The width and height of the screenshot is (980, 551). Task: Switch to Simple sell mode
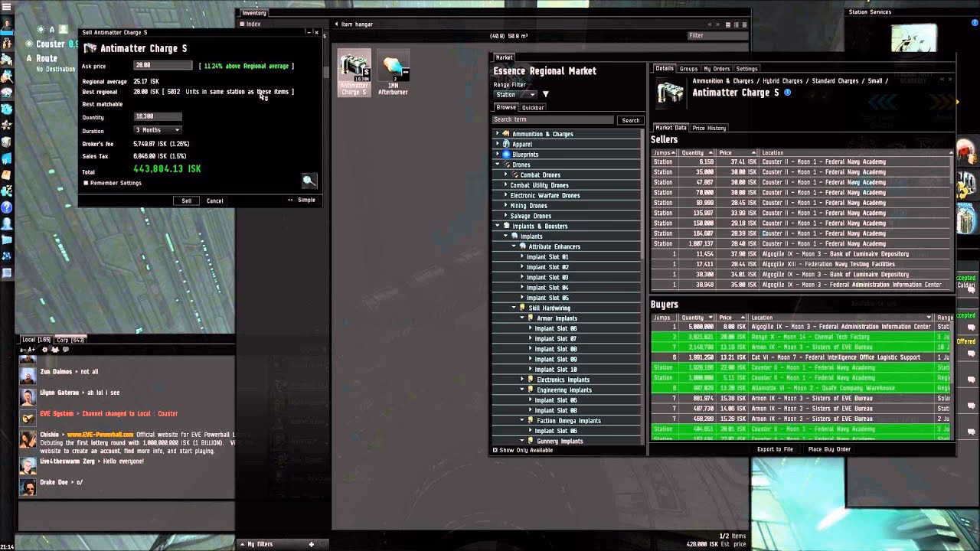[306, 200]
